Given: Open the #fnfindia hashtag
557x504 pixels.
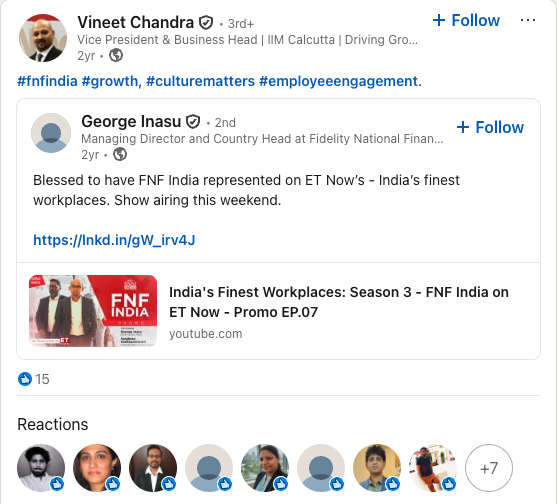Looking at the screenshot, I should click(x=47, y=81).
